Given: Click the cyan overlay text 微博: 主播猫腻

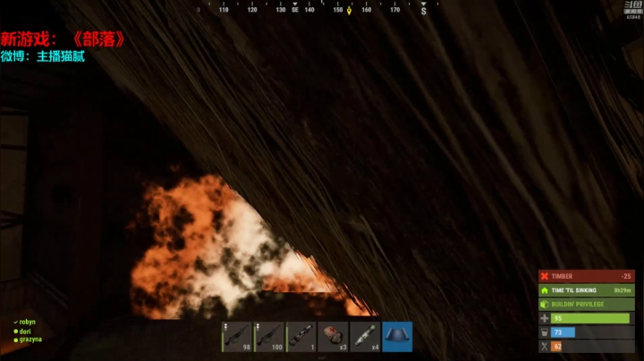Looking at the screenshot, I should point(43,56).
